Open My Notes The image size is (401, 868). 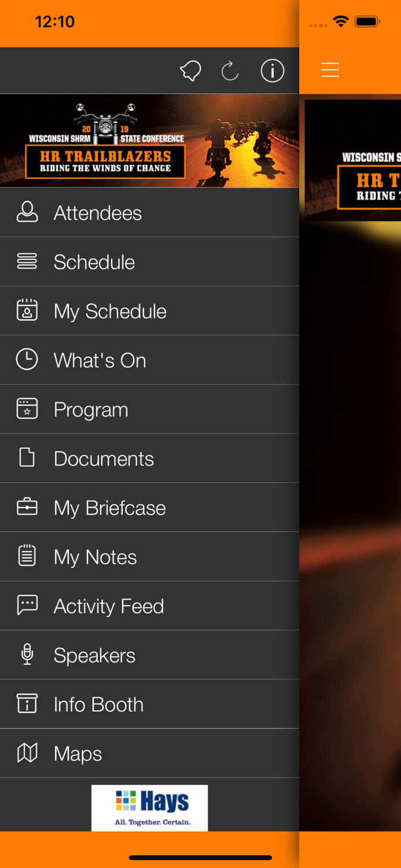click(x=95, y=557)
